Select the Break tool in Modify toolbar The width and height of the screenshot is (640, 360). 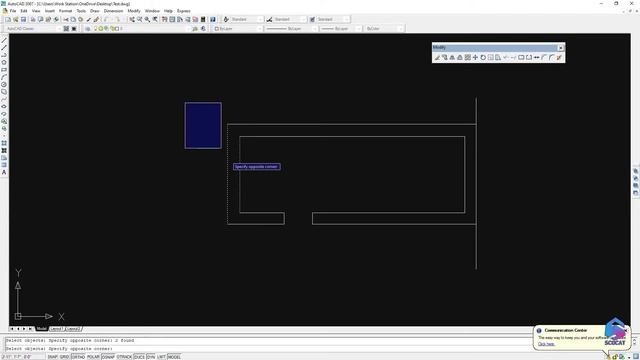pyautogui.click(x=529, y=58)
